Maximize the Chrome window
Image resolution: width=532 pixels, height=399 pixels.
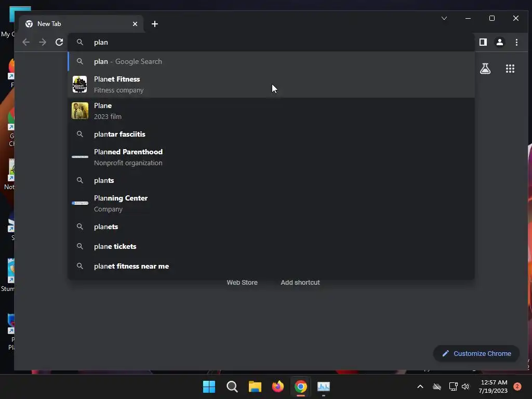[x=492, y=18]
